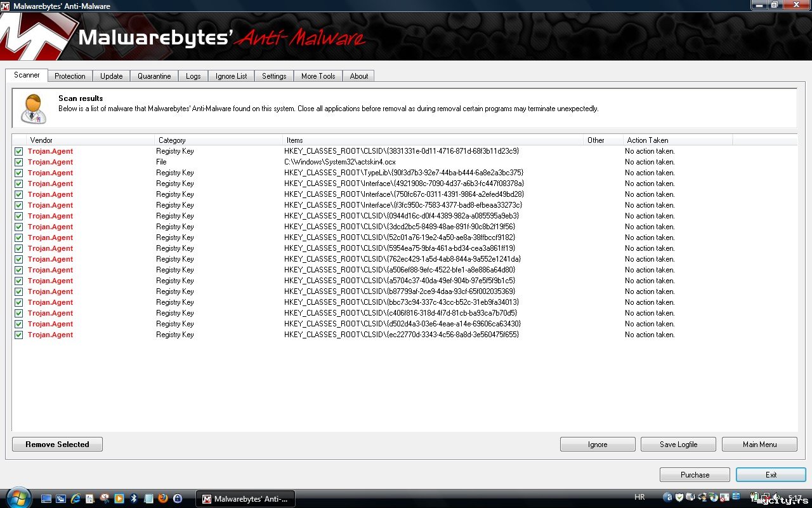Toggle checkbox for the TypeLib {90f3d7b3 row
Screen dimensions: 812x508
tap(19, 173)
